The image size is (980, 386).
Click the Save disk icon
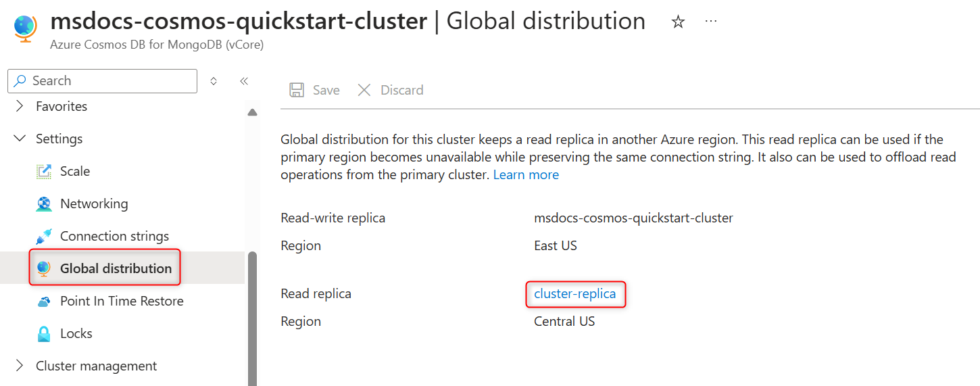pos(296,90)
